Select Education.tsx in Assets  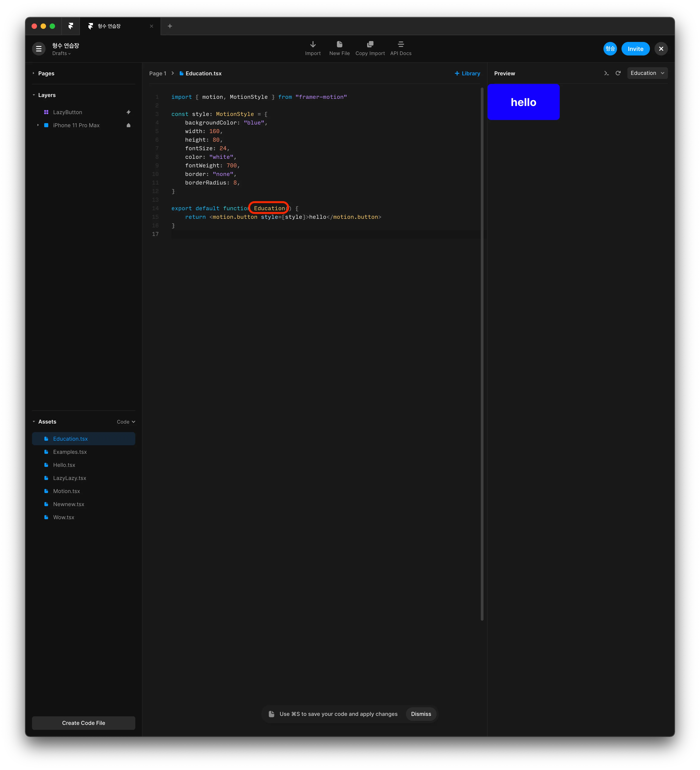(x=84, y=438)
